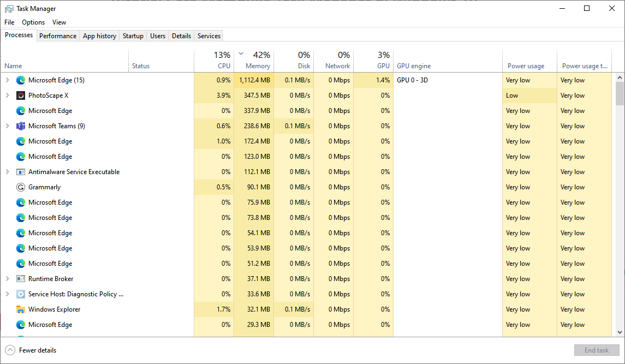Click the End task button

pyautogui.click(x=597, y=350)
